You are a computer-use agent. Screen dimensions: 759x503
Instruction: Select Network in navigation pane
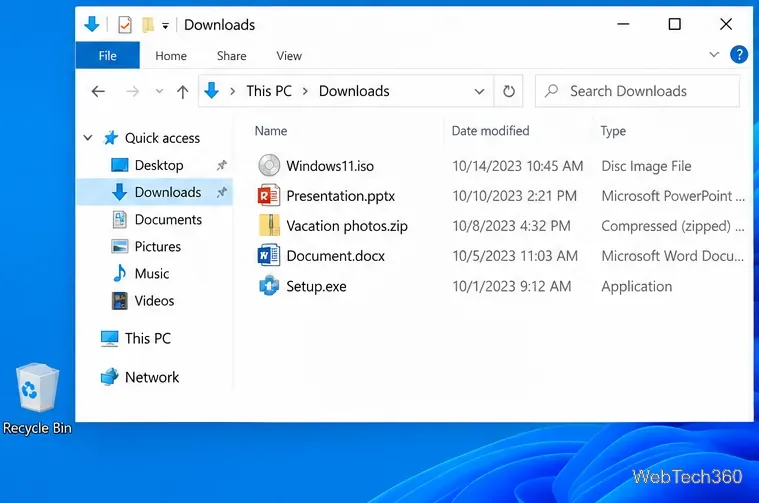pos(152,377)
